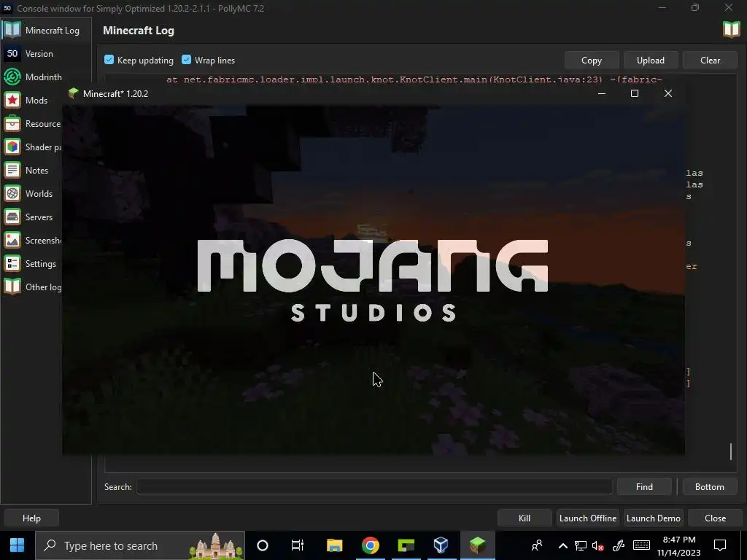Click the Screenshots picture icon
This screenshot has width=747, height=560.
pyautogui.click(x=12, y=240)
